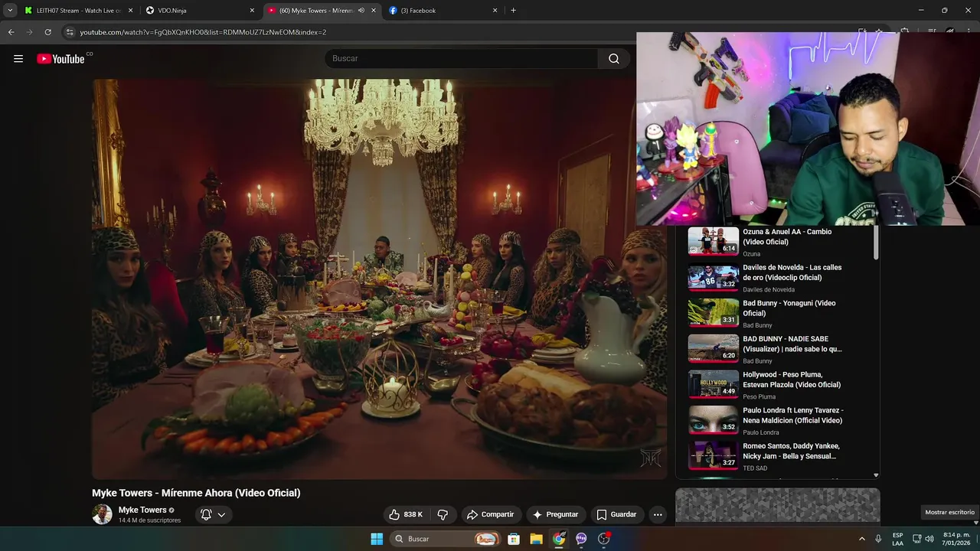The image size is (980, 551).
Task: Open the three-dot more actions menu
Action: [x=658, y=514]
